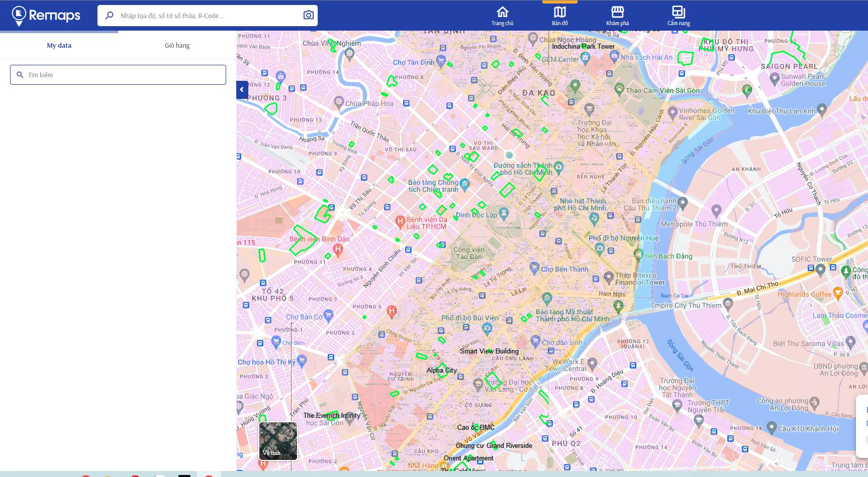Click Đường sách Thành phố marker
Image resolution: width=868 pixels, height=477 pixels.
pos(558,167)
